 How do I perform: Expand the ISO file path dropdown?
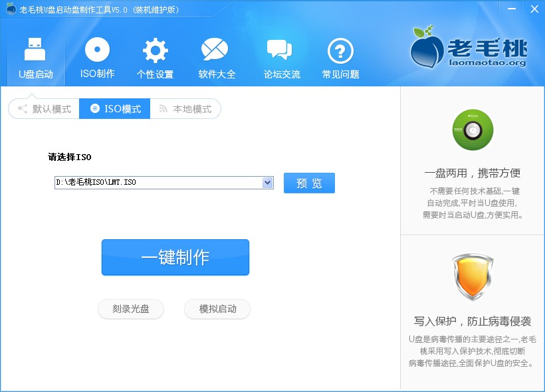(x=268, y=183)
